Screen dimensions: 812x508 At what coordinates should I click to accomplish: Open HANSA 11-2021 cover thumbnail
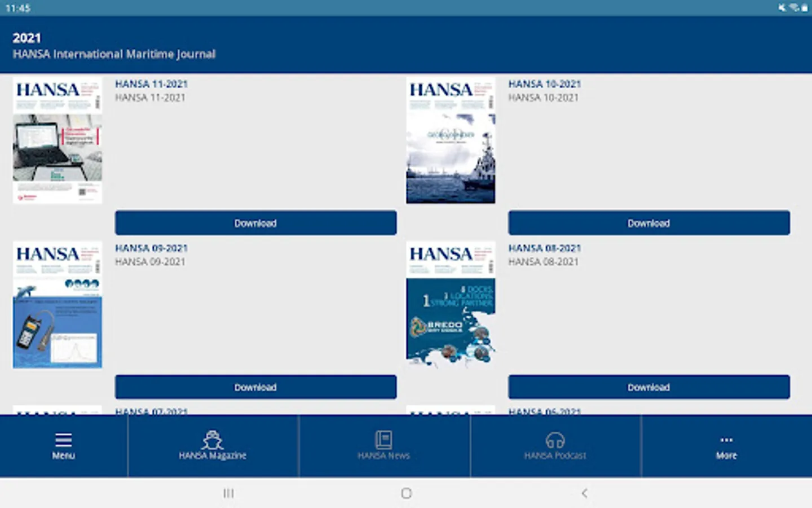tap(58, 140)
